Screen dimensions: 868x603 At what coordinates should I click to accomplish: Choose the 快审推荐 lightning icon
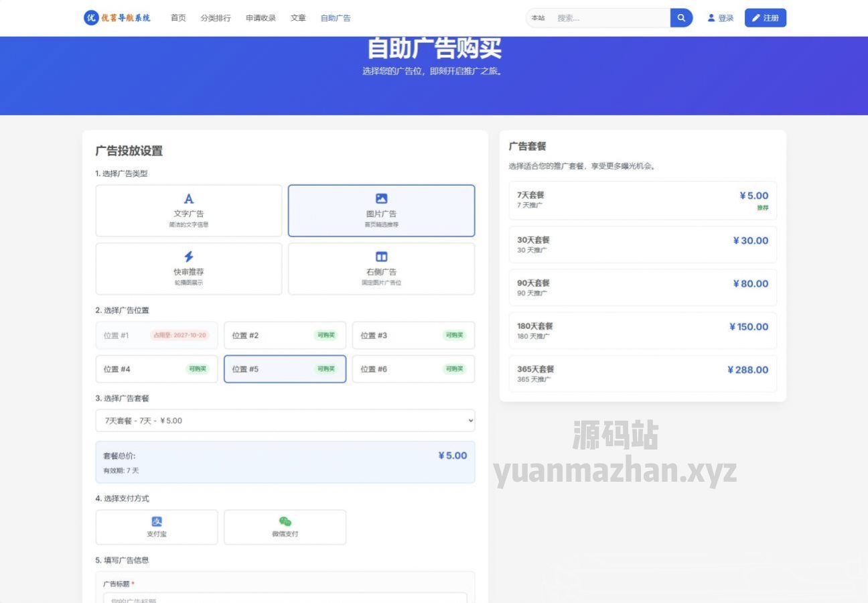(x=189, y=257)
